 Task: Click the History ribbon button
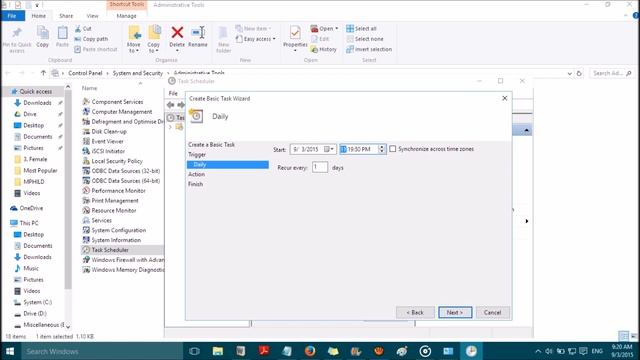click(x=324, y=49)
